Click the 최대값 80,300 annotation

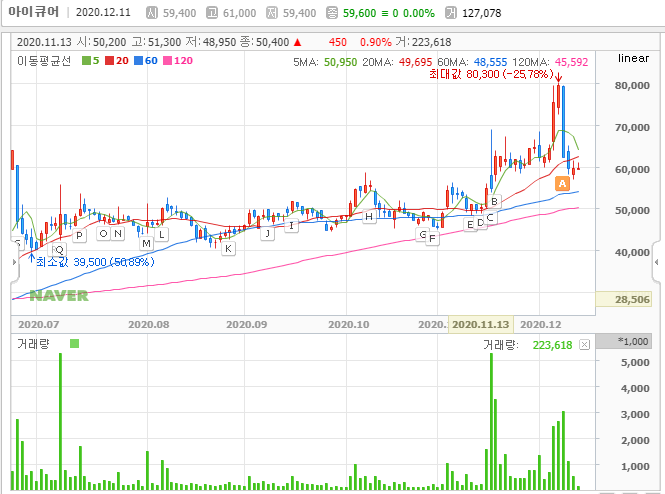(491, 74)
